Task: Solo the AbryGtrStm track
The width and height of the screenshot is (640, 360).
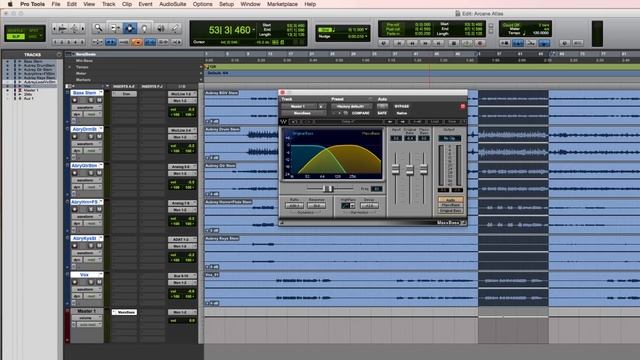Action: [91, 173]
